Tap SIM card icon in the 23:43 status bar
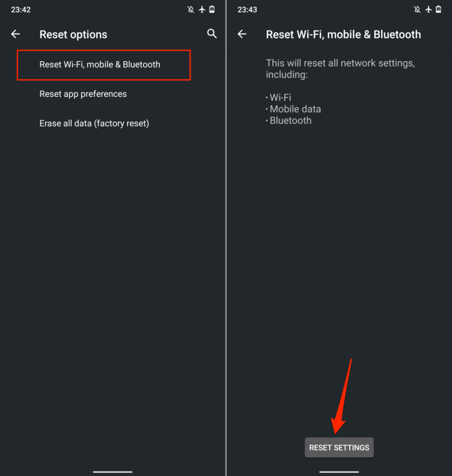The width and height of the screenshot is (452, 476). point(438,9)
